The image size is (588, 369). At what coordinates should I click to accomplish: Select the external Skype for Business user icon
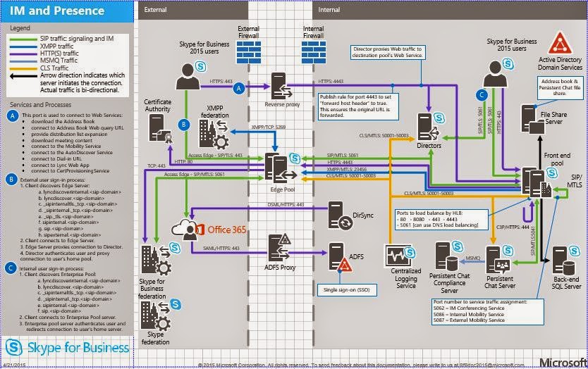tap(188, 77)
